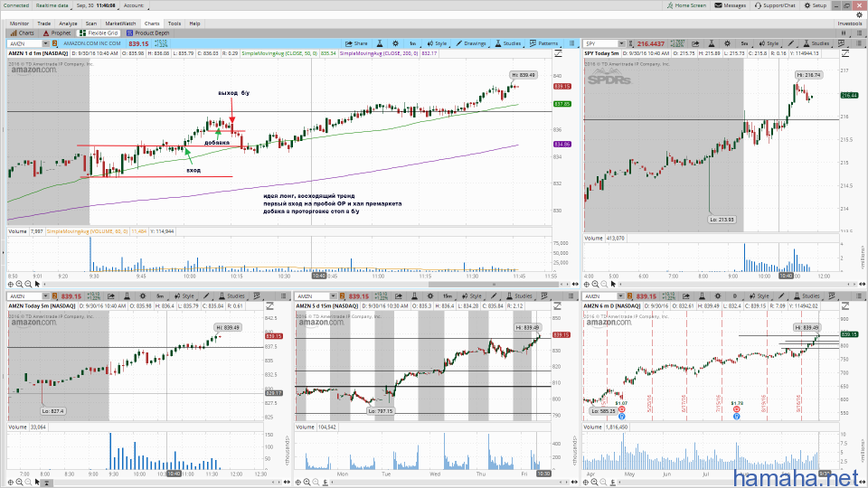Share the top AMZN 1m chart
The height and width of the screenshot is (488, 868).
(x=356, y=43)
